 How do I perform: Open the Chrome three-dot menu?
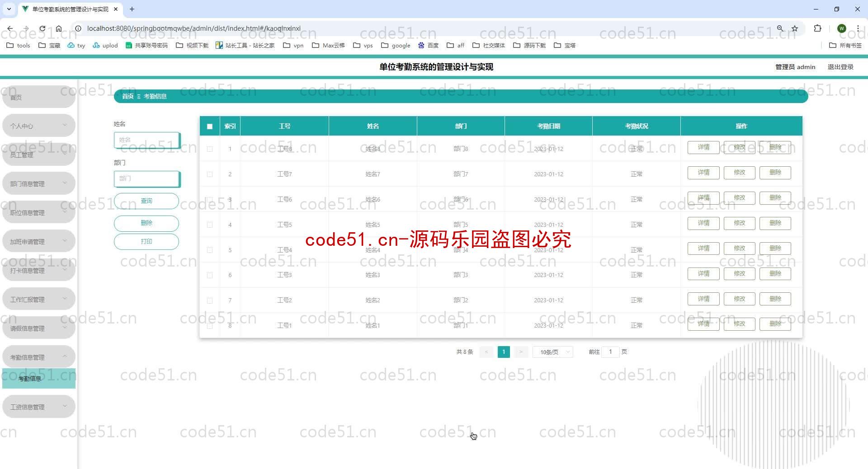point(858,28)
